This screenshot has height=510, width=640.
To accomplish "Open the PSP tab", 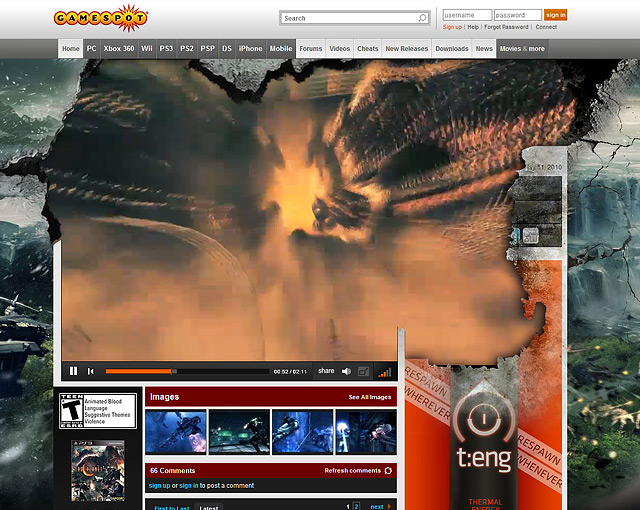I will pos(208,49).
